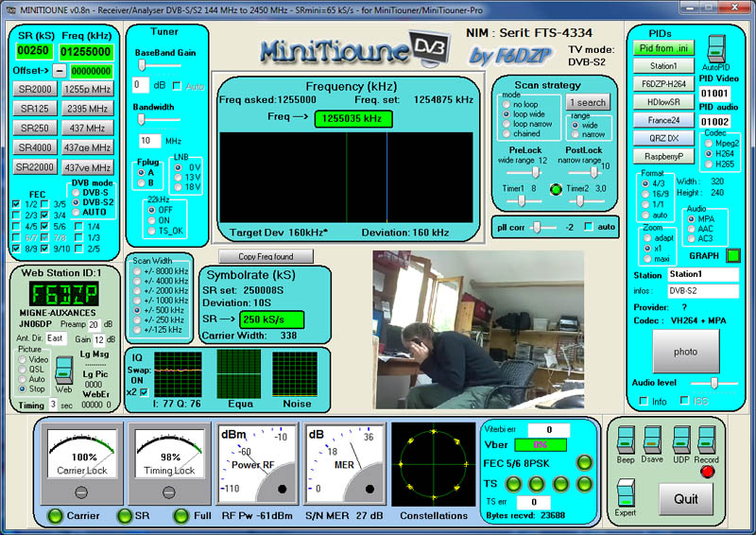Image resolution: width=756 pixels, height=535 pixels.
Task: Select the DVB-S mode radio button
Action: (x=76, y=193)
